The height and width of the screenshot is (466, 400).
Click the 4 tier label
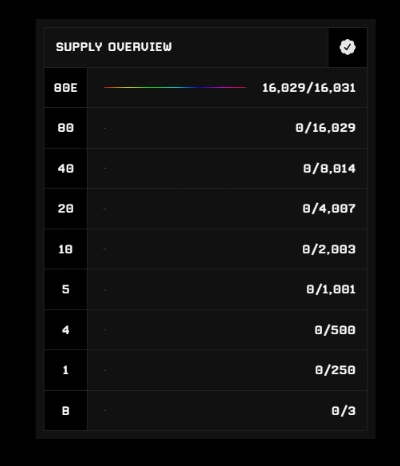[x=66, y=330]
